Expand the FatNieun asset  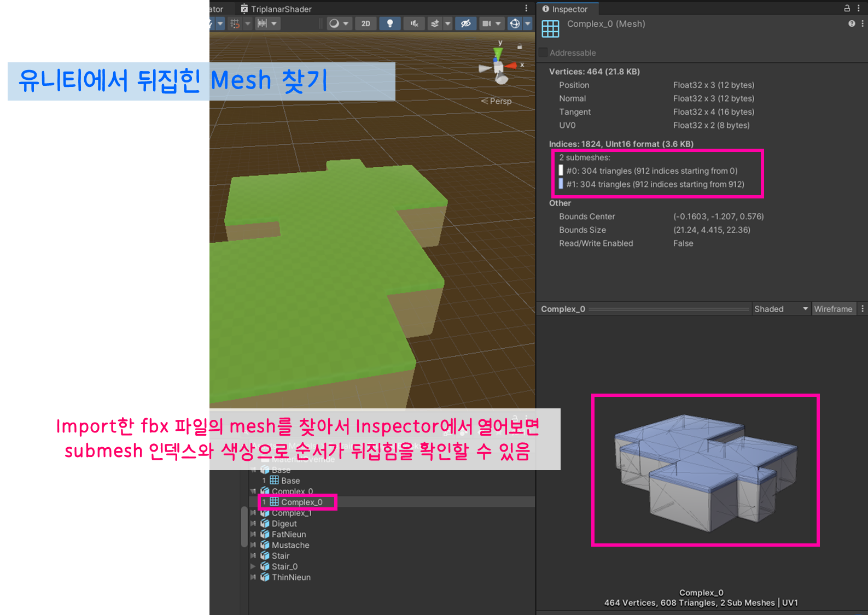253,534
